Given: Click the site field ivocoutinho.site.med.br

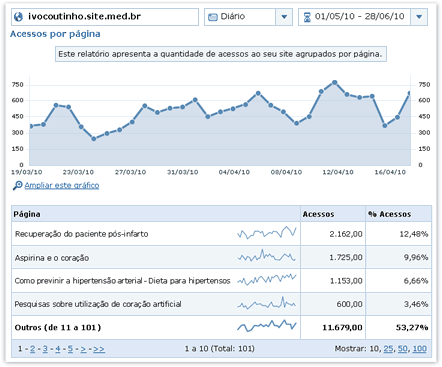Looking at the screenshot, I should (x=105, y=17).
